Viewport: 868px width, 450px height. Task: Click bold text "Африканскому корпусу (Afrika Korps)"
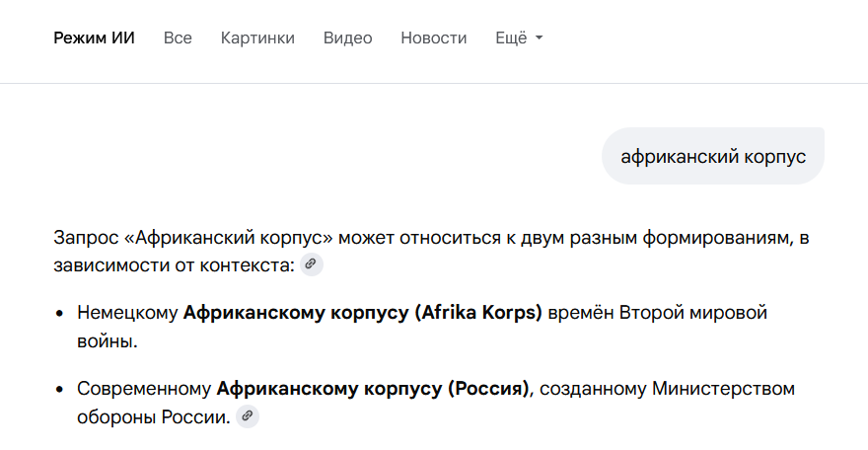(363, 314)
